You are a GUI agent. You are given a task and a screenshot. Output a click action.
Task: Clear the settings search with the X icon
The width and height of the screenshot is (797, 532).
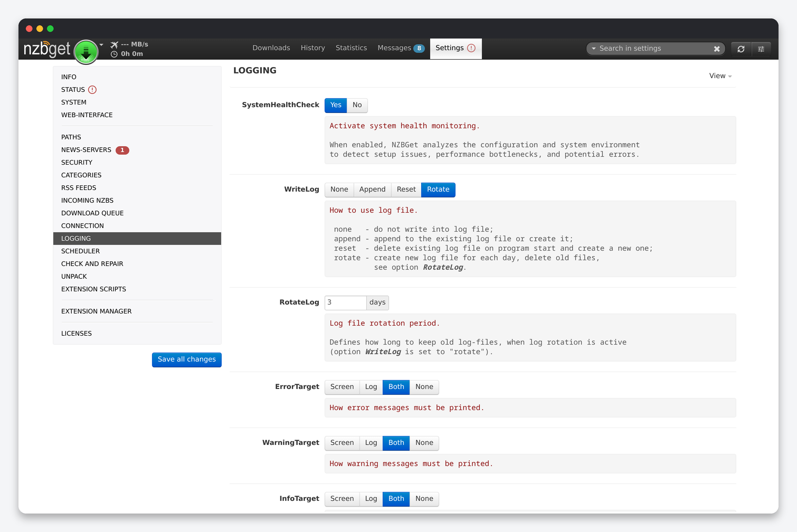[717, 49]
